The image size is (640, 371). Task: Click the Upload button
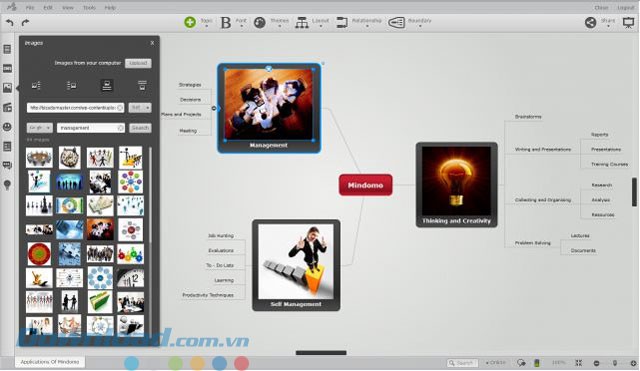pyautogui.click(x=138, y=63)
